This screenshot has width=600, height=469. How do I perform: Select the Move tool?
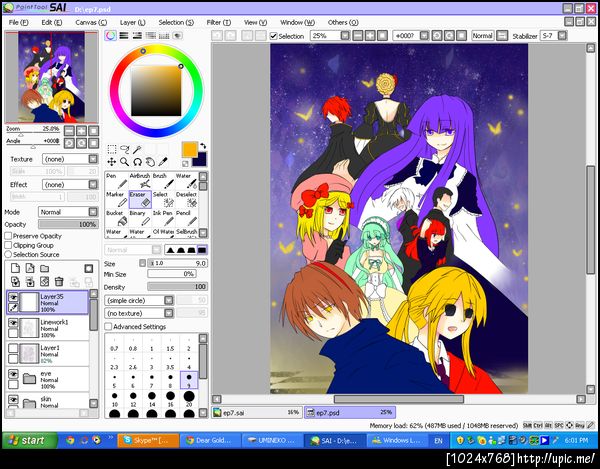[112, 162]
